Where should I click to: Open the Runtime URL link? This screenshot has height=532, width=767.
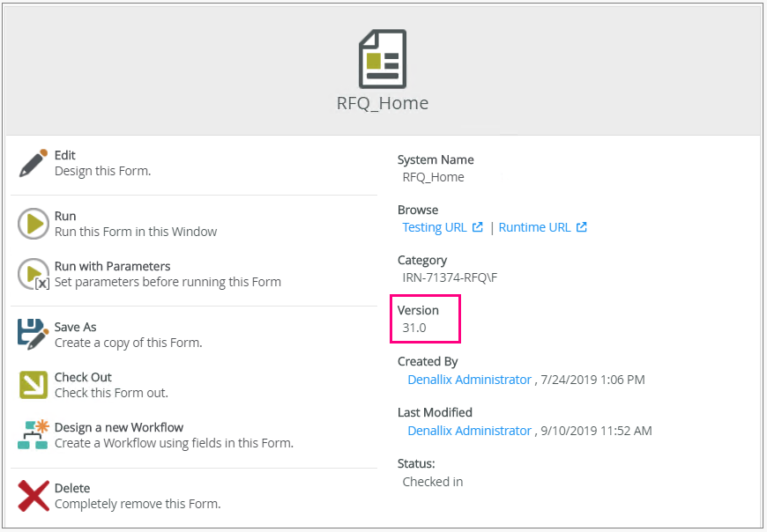tap(534, 227)
